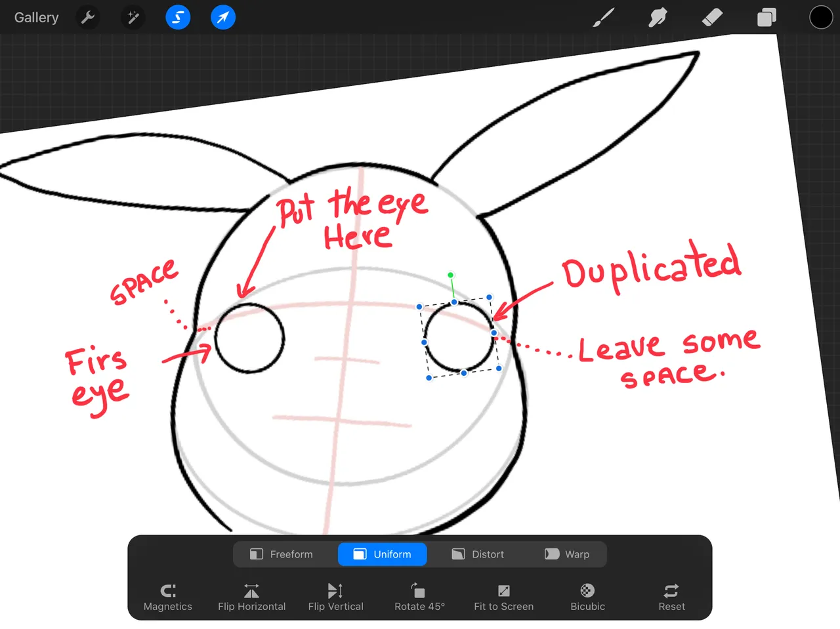840x629 pixels.
Task: Select the Brush tool
Action: [604, 18]
